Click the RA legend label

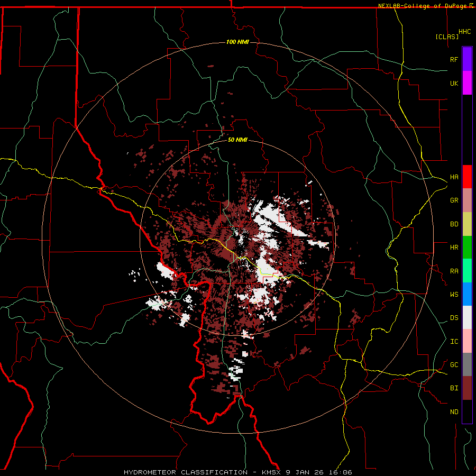point(454,271)
